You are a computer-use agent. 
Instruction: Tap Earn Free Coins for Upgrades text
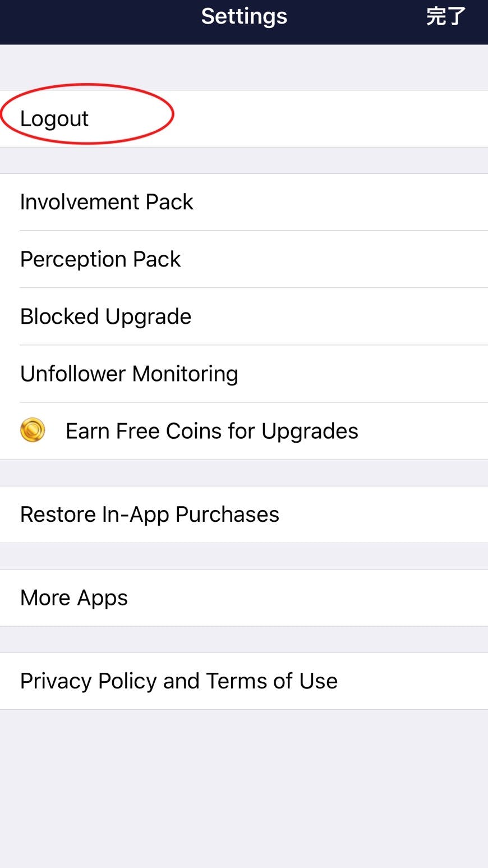[211, 431]
